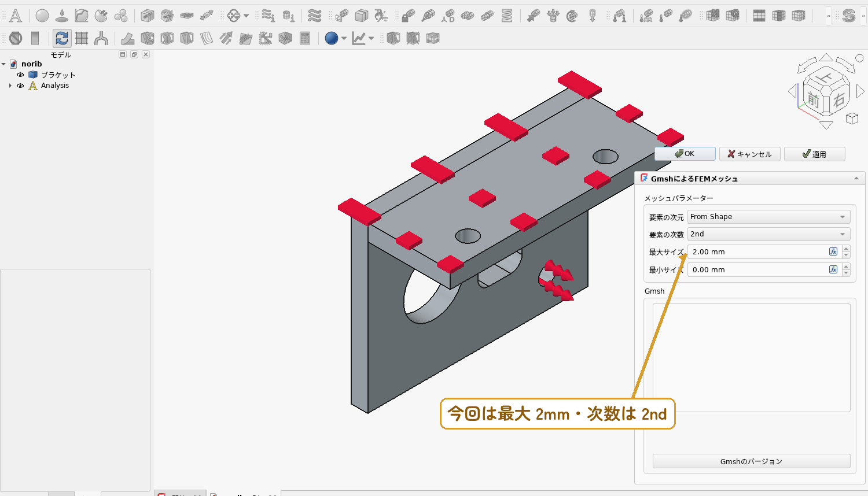868x496 pixels.
Task: Open the 要素の次数 '2nd' dropdown
Action: click(x=768, y=234)
